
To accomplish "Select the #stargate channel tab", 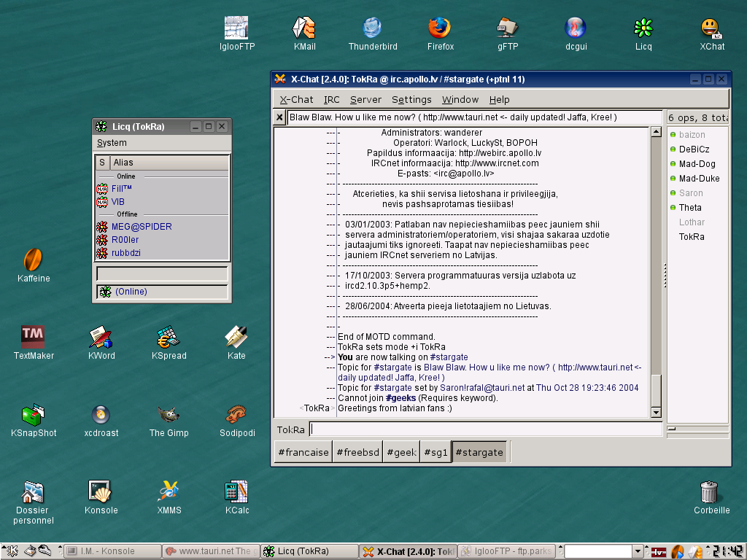I will pyautogui.click(x=479, y=452).
